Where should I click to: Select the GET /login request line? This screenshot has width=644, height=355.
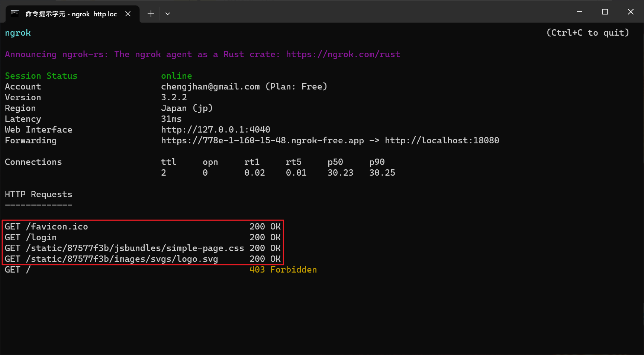[x=31, y=237]
